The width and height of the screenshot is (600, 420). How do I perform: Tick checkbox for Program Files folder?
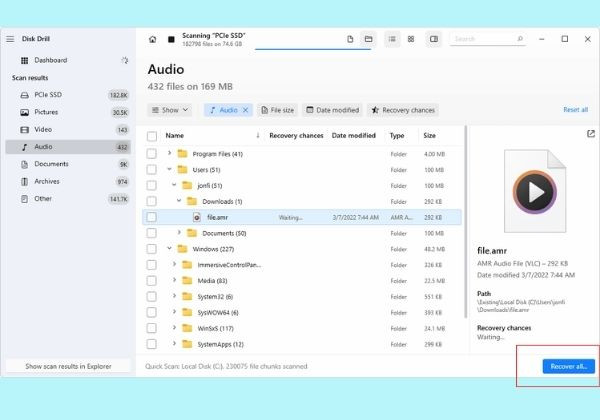(x=152, y=154)
